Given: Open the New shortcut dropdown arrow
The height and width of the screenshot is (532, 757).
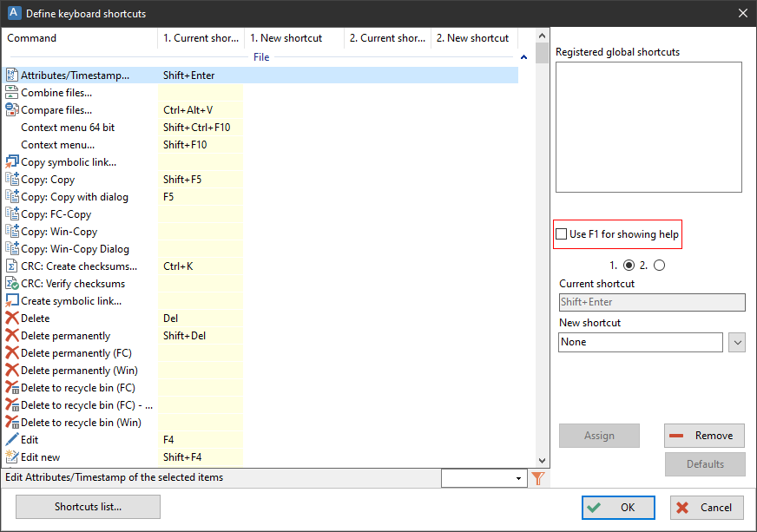Looking at the screenshot, I should [x=737, y=343].
